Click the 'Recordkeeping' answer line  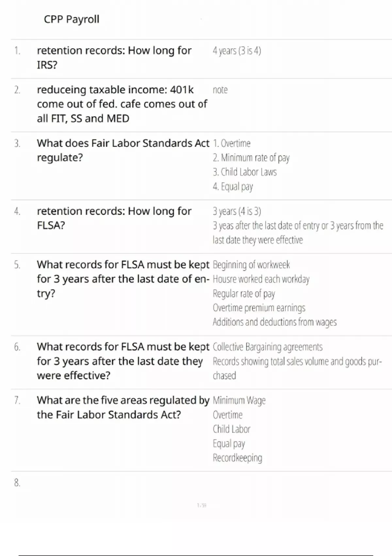(237, 458)
